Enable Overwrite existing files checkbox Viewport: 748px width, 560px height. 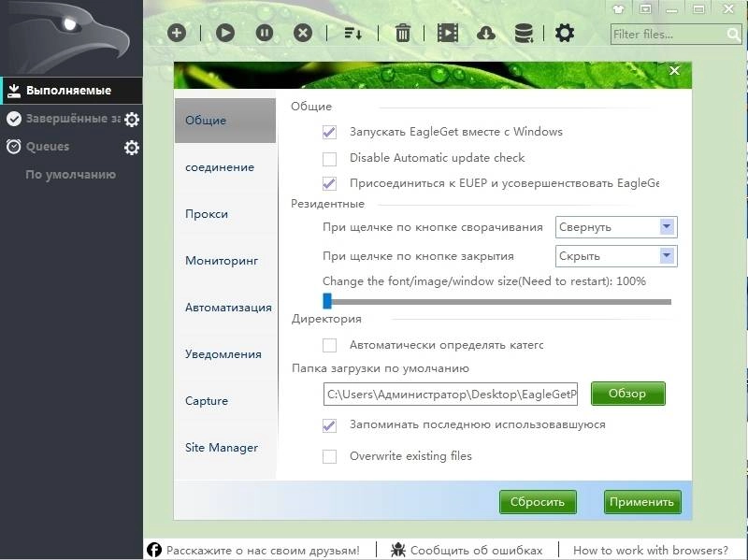(x=330, y=456)
